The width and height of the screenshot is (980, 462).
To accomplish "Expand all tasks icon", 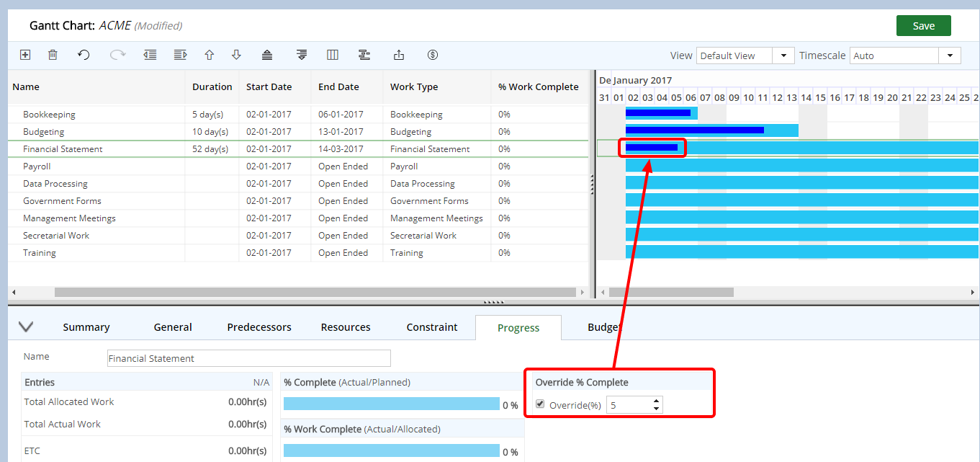I will coord(302,55).
